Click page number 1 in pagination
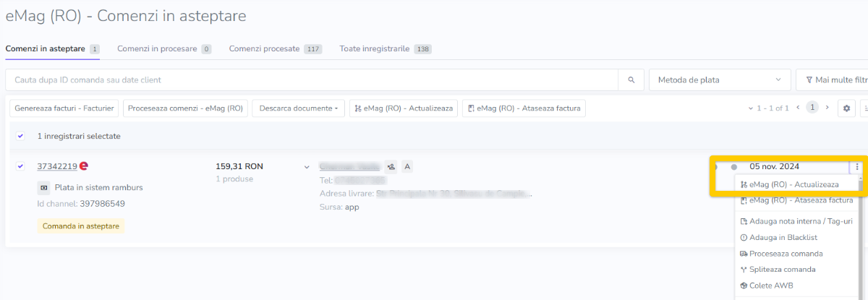This screenshot has height=300, width=868. tap(812, 108)
